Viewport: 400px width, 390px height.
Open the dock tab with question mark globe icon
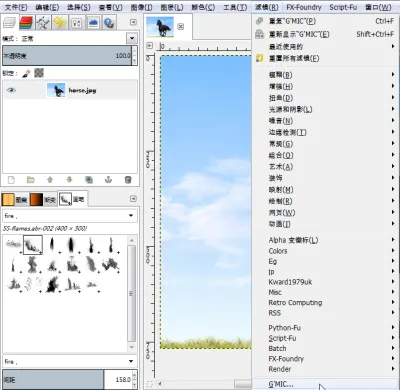109,23
